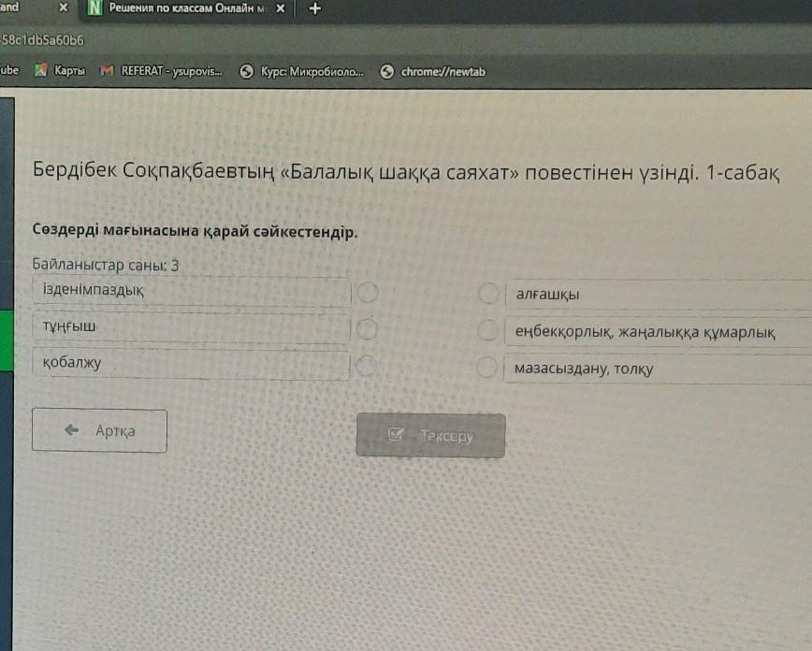Open the Карты bookmark
812x651 pixels.
pyautogui.click(x=60, y=70)
